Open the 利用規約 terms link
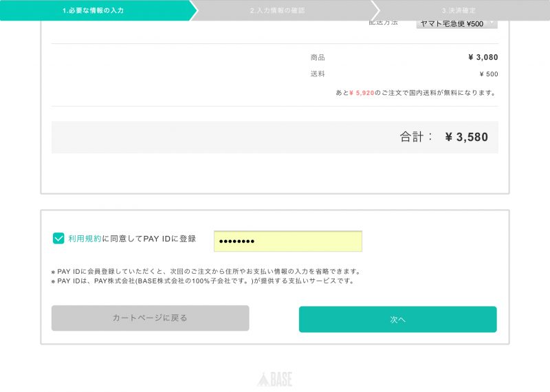This screenshot has width=550, height=392. pos(85,239)
